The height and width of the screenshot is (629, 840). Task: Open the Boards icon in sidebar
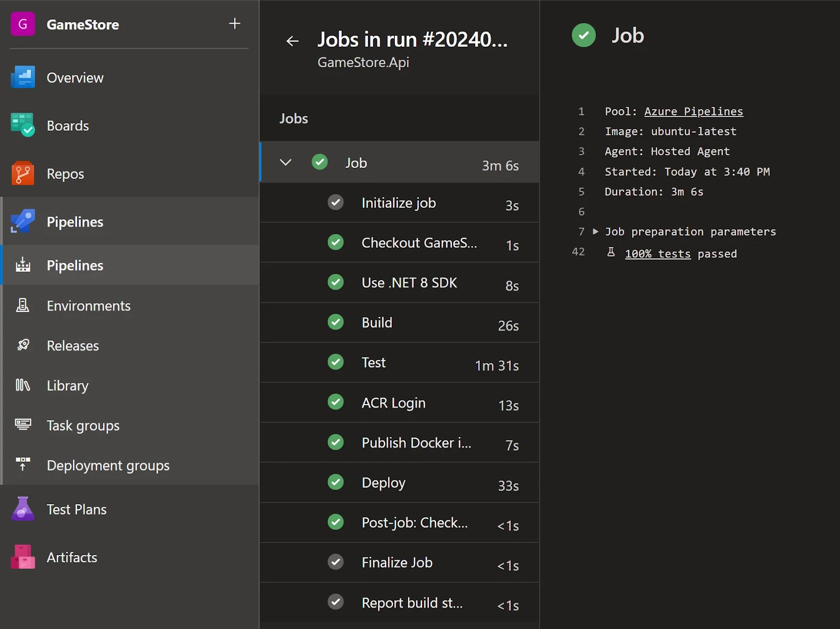[23, 125]
